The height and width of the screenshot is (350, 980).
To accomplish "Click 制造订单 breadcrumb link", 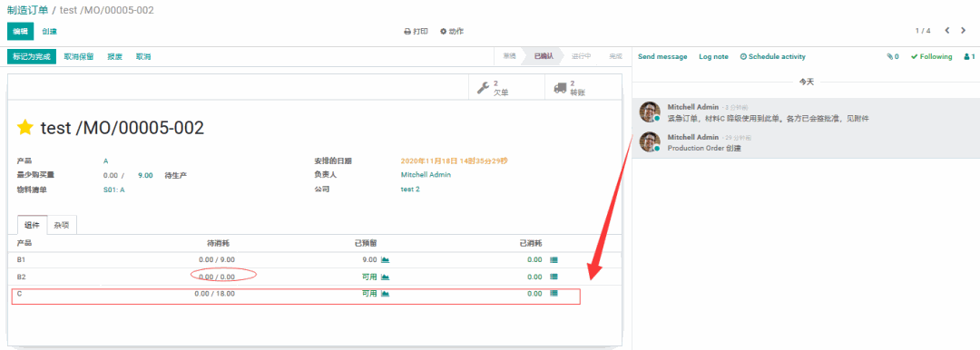I will pos(26,10).
